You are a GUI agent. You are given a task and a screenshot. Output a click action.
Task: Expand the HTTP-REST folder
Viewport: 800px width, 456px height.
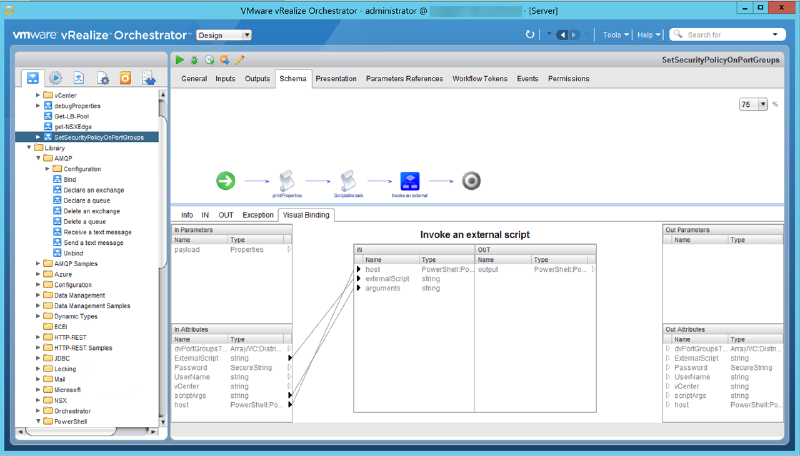click(x=38, y=337)
